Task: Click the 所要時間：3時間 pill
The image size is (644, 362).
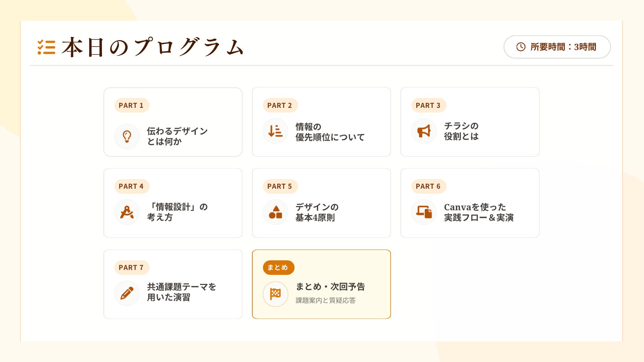Action: 557,47
